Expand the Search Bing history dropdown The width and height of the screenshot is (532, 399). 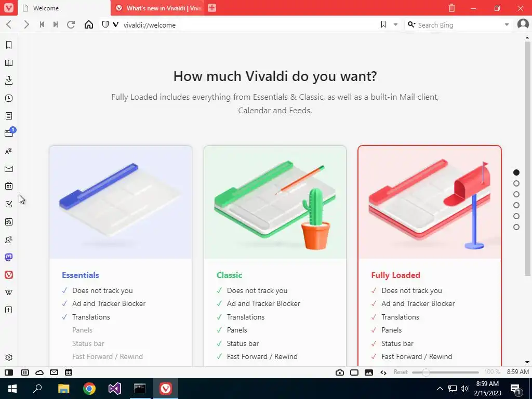pyautogui.click(x=507, y=25)
